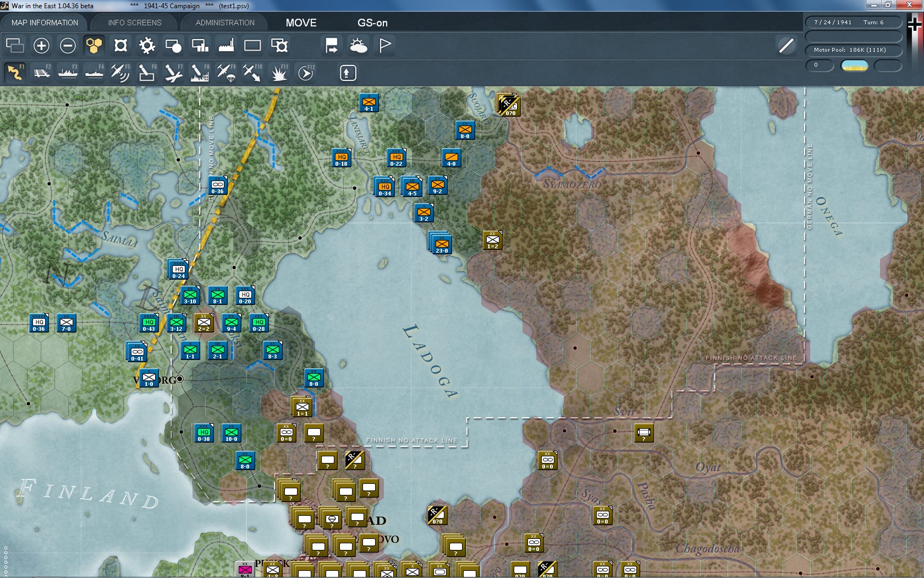Click the date field 7/24/1941
The image size is (924, 578).
point(854,23)
